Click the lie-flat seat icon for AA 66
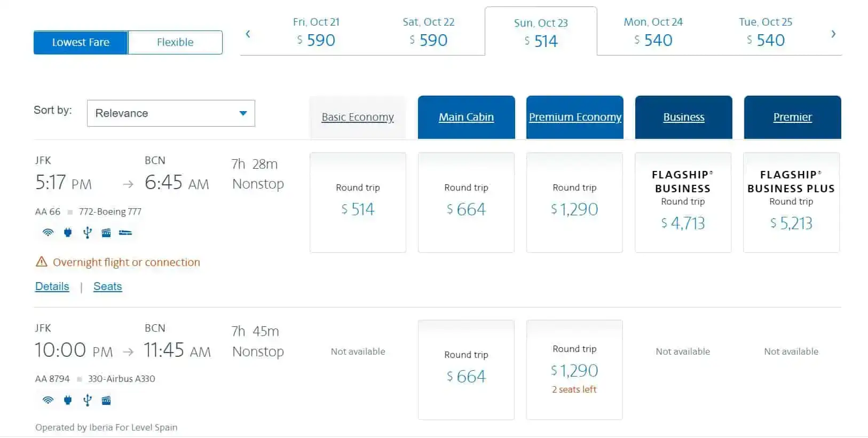Viewport: 868px width, 438px height. click(125, 232)
